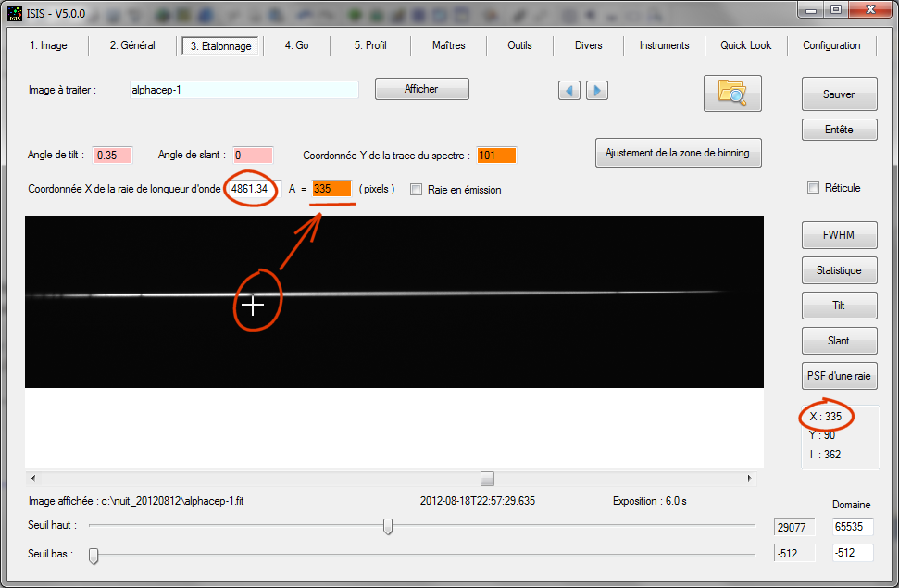Minimize the ISIS window

[x=811, y=10]
